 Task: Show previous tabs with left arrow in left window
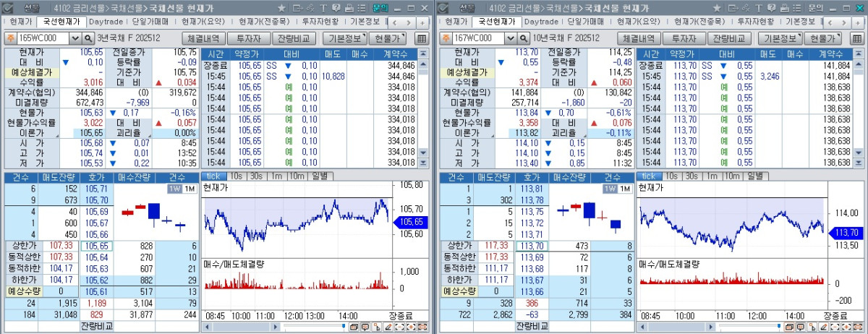coord(394,22)
